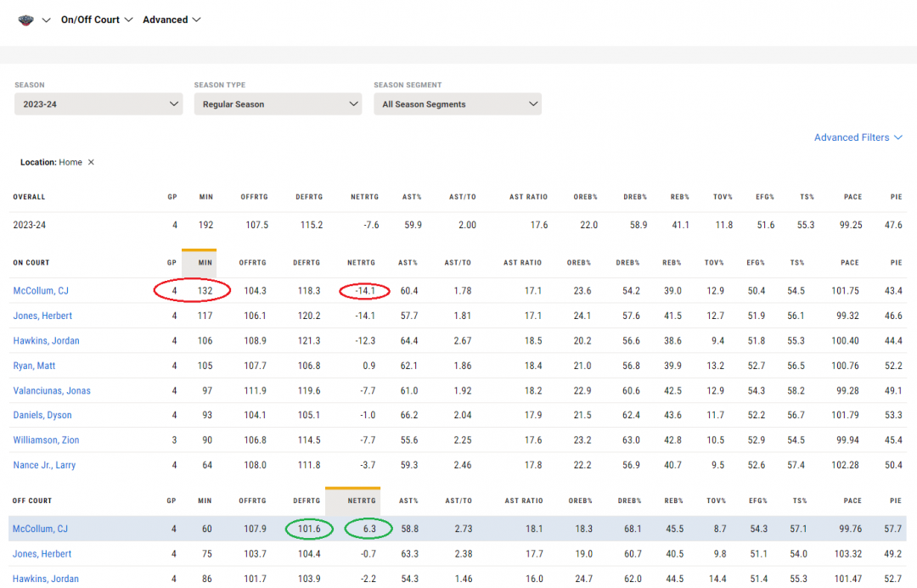Open the Season 2023-24 dropdown
The height and width of the screenshot is (588, 917).
point(98,104)
